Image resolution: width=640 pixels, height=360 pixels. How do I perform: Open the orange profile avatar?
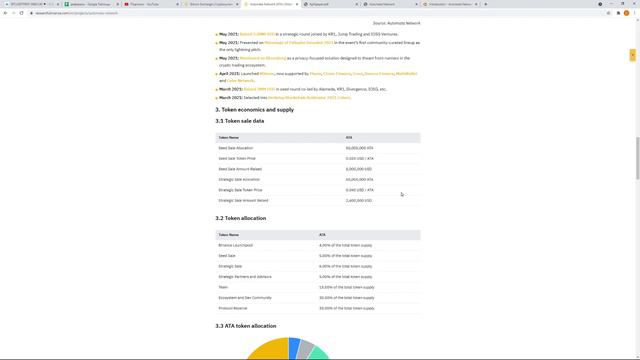(626, 13)
